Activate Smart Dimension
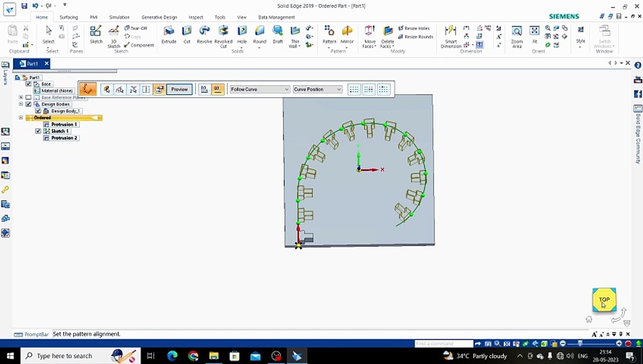This screenshot has height=364, width=643. click(x=450, y=36)
